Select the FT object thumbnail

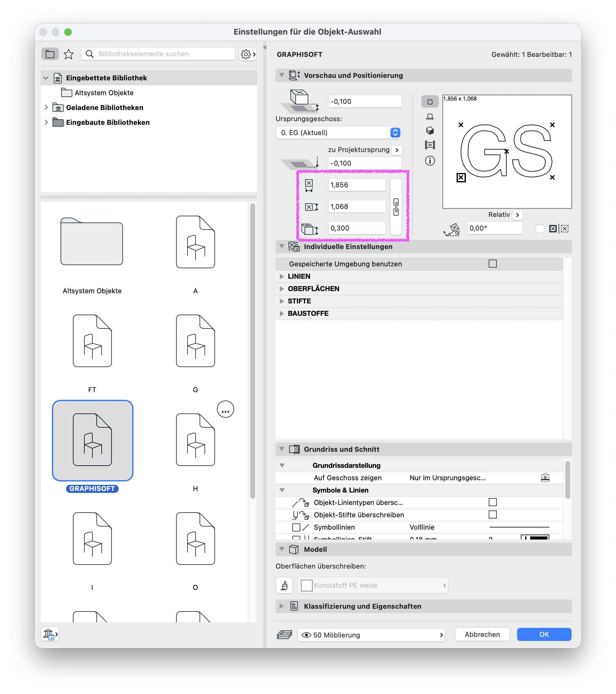point(92,341)
